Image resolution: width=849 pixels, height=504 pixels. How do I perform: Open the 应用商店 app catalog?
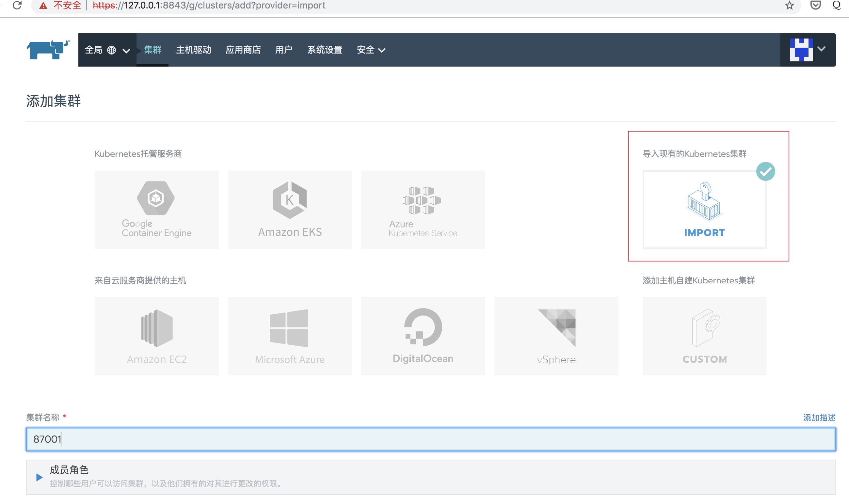pos(243,50)
